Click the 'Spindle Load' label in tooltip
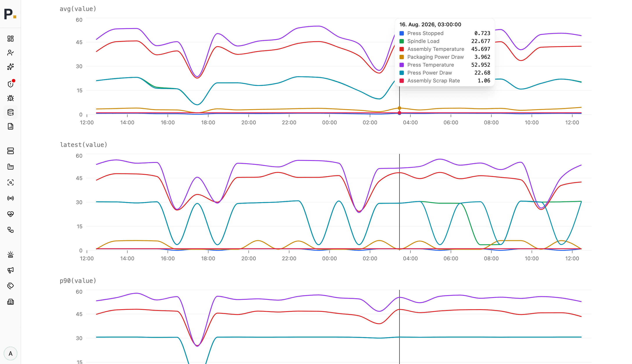Image resolution: width=632 pixels, height=364 pixels. pyautogui.click(x=423, y=41)
